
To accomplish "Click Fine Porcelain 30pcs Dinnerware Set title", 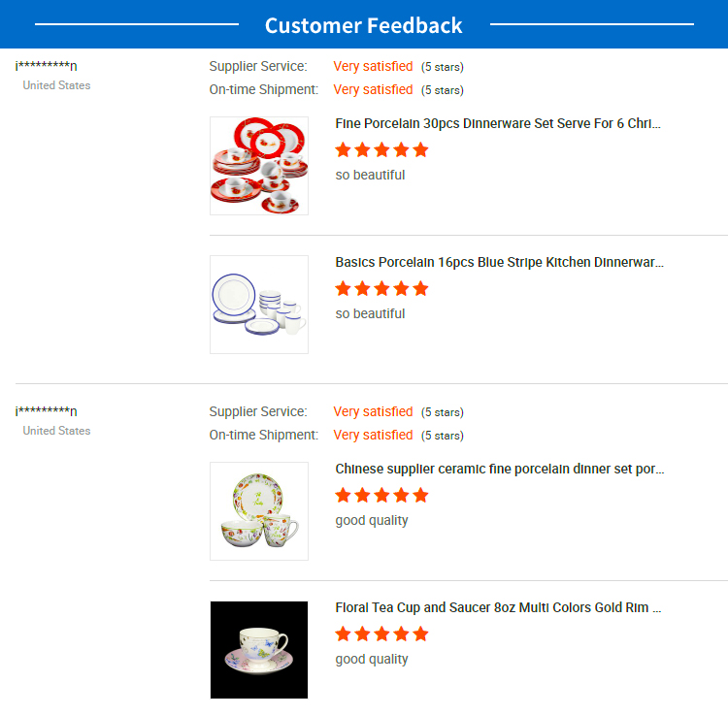I will pyautogui.click(x=498, y=123).
